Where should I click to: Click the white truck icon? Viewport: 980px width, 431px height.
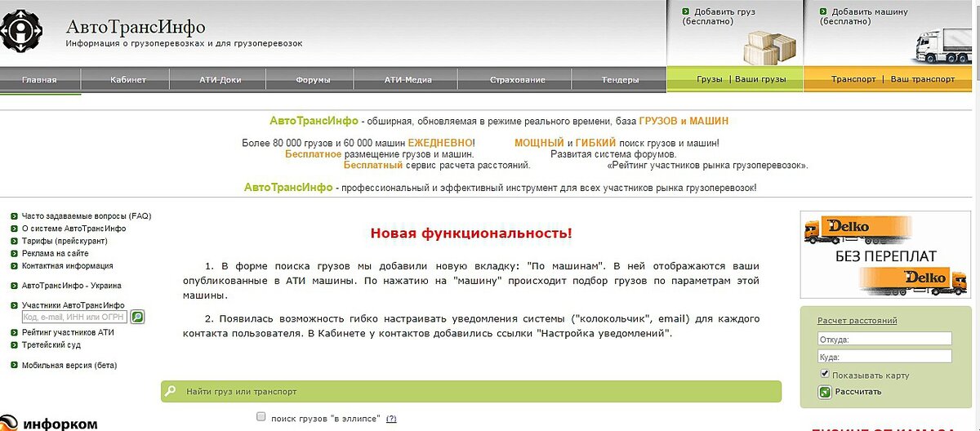(x=942, y=47)
